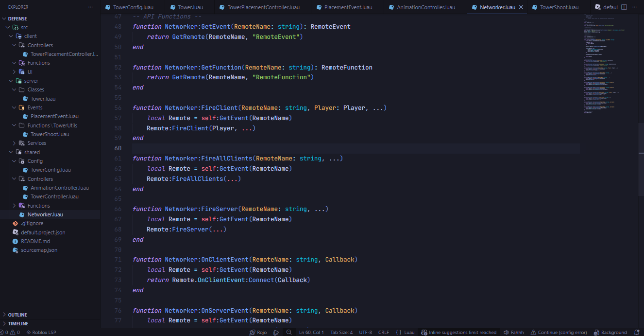Open the partially visible default tab
This screenshot has width=644, height=336.
coord(606,7)
